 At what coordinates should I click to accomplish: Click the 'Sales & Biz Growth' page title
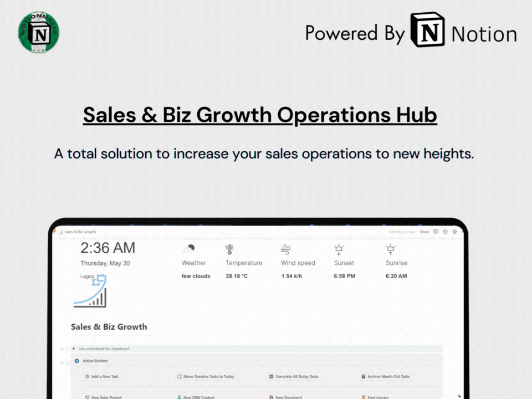(x=109, y=327)
